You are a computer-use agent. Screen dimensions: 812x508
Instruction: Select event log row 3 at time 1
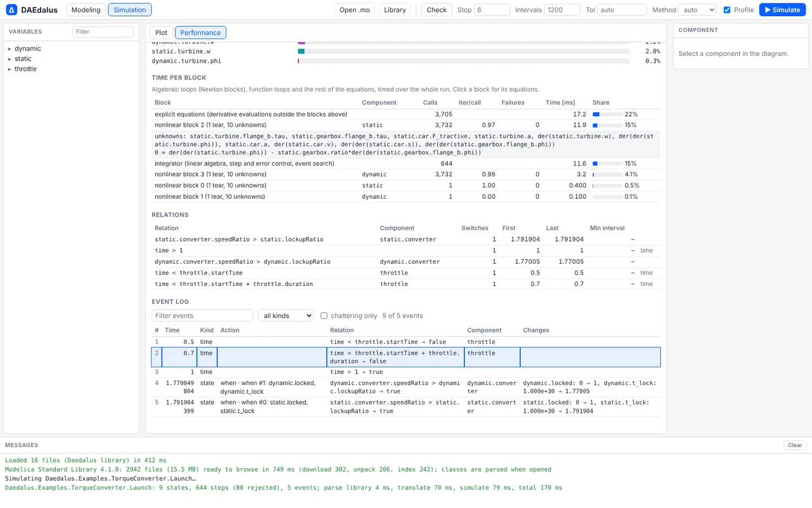pyautogui.click(x=405, y=372)
